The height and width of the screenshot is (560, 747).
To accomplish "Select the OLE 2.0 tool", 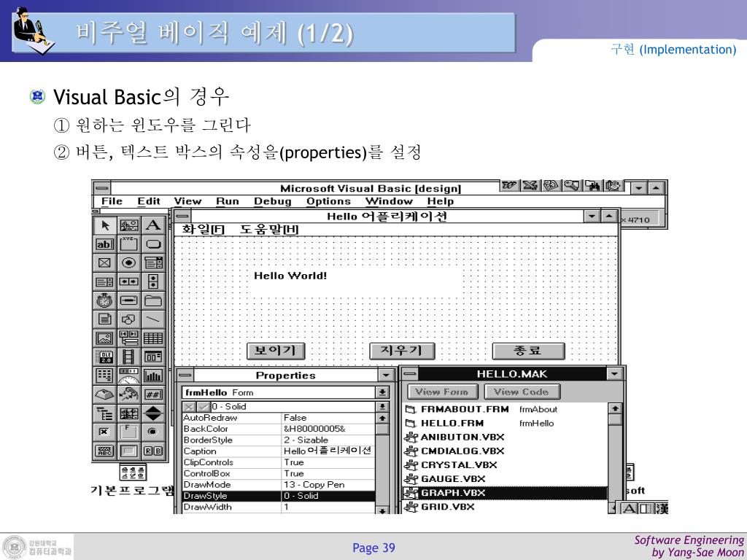I will (105, 357).
